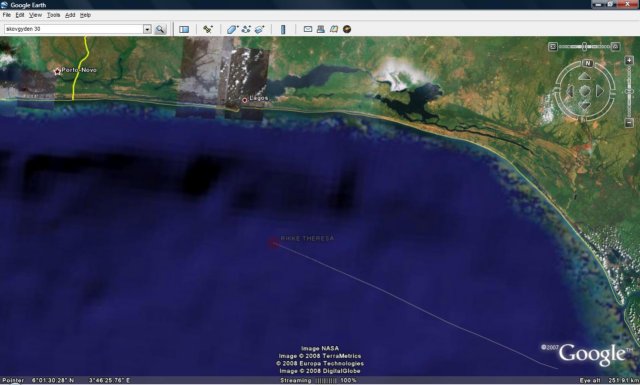This screenshot has height=385, width=640.
Task: Click the tilt slider handle
Action: tap(584, 47)
